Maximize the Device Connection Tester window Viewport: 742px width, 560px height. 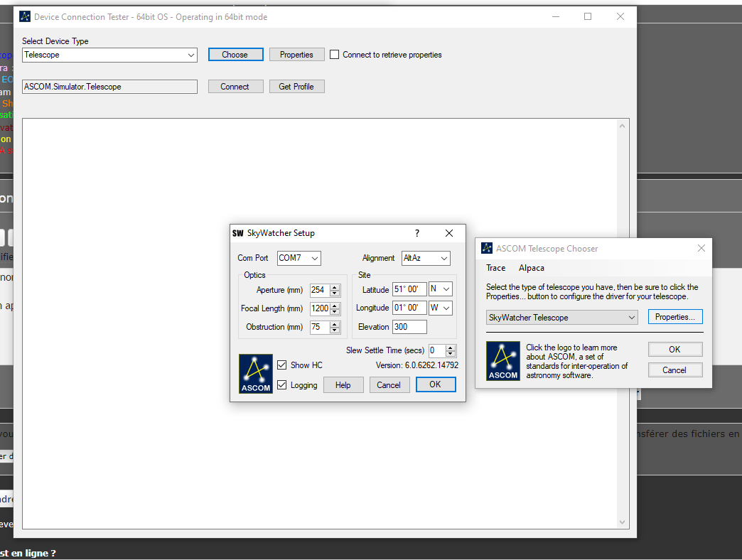coord(588,16)
